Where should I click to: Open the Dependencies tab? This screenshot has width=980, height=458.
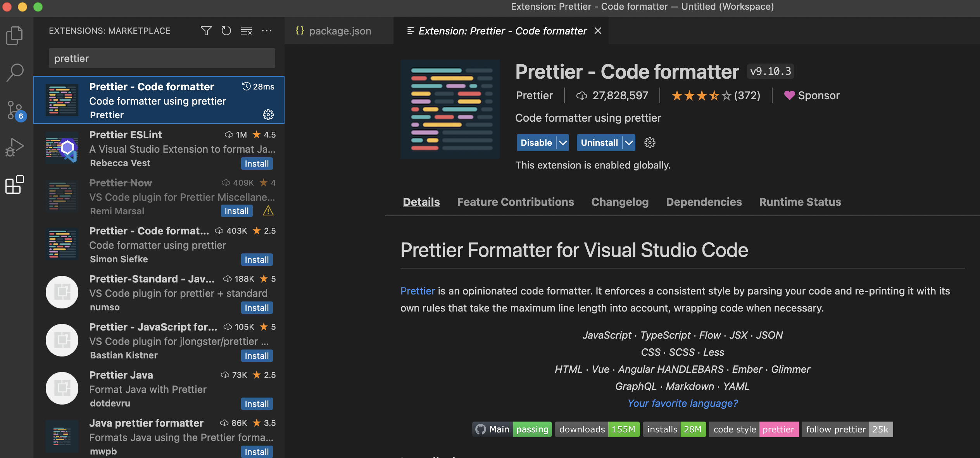click(x=704, y=202)
